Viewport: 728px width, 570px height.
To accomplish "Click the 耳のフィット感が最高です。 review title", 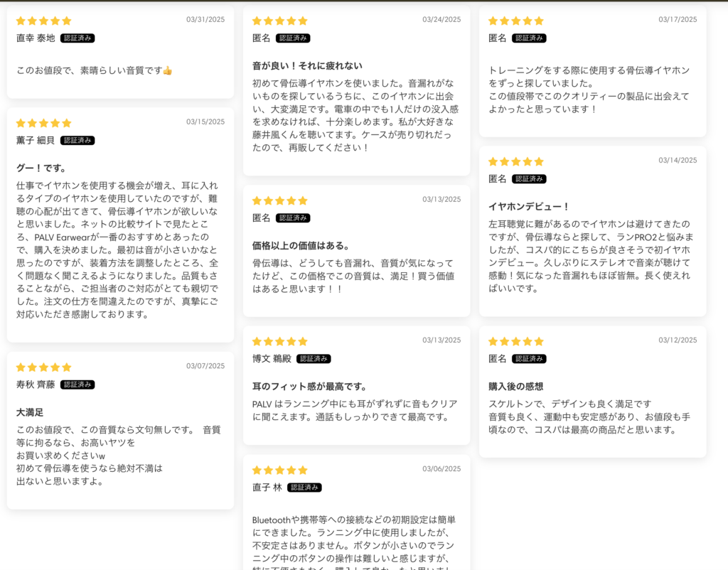I will 310,386.
